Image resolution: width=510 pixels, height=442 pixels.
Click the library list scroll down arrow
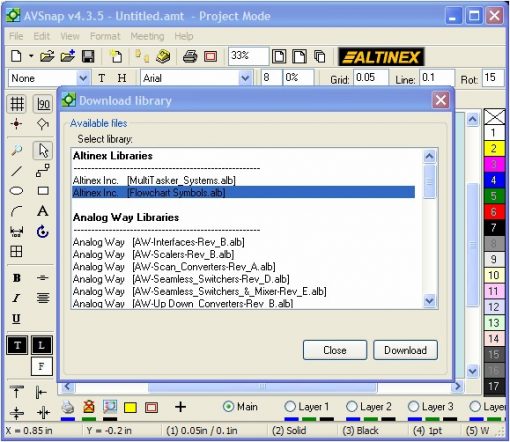point(429,301)
